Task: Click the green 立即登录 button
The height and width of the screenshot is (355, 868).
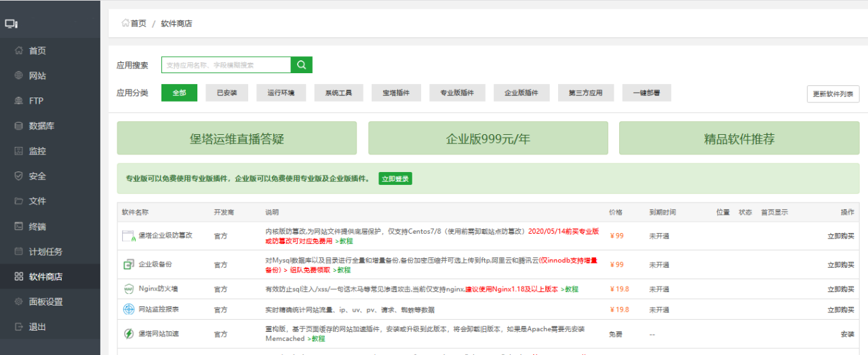Action: point(395,179)
